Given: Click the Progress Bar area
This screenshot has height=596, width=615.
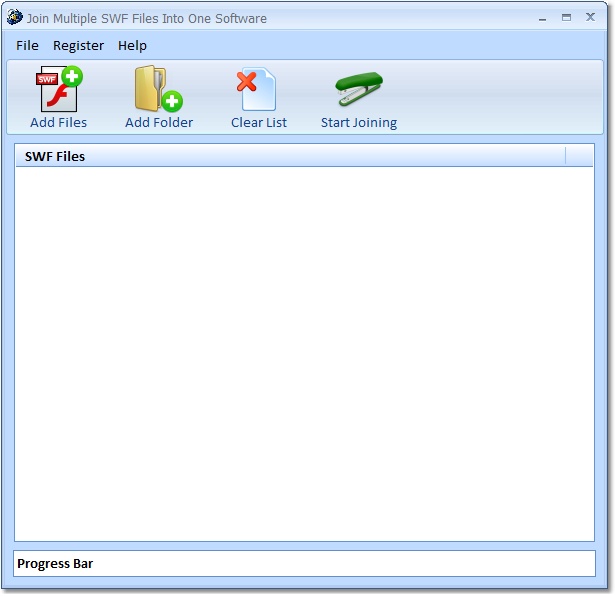Looking at the screenshot, I should [304, 563].
